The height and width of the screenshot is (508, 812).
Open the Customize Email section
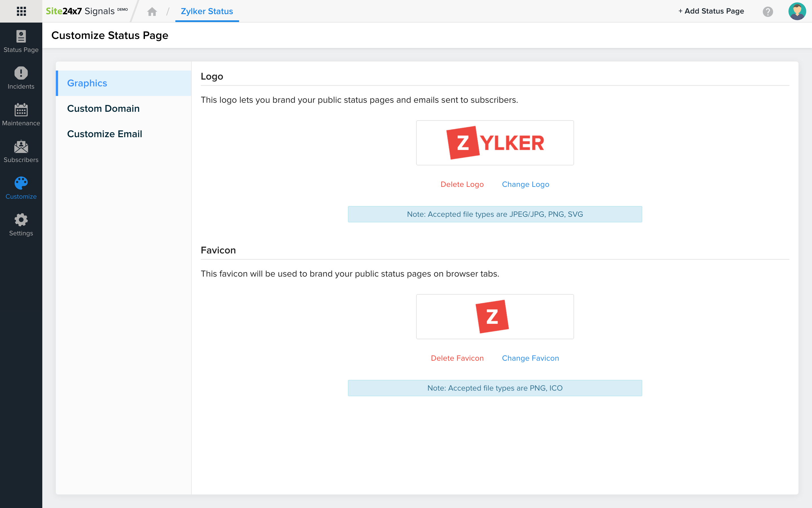[123, 134]
